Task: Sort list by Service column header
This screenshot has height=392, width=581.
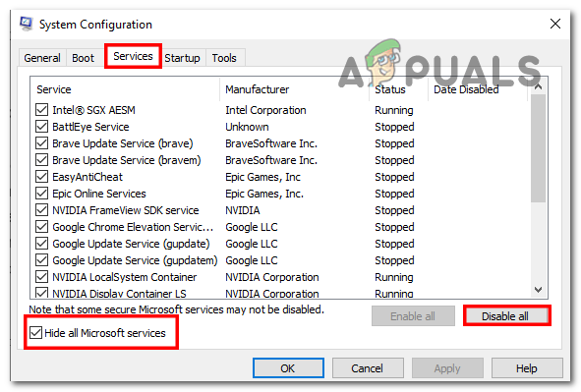Action: pos(125,89)
